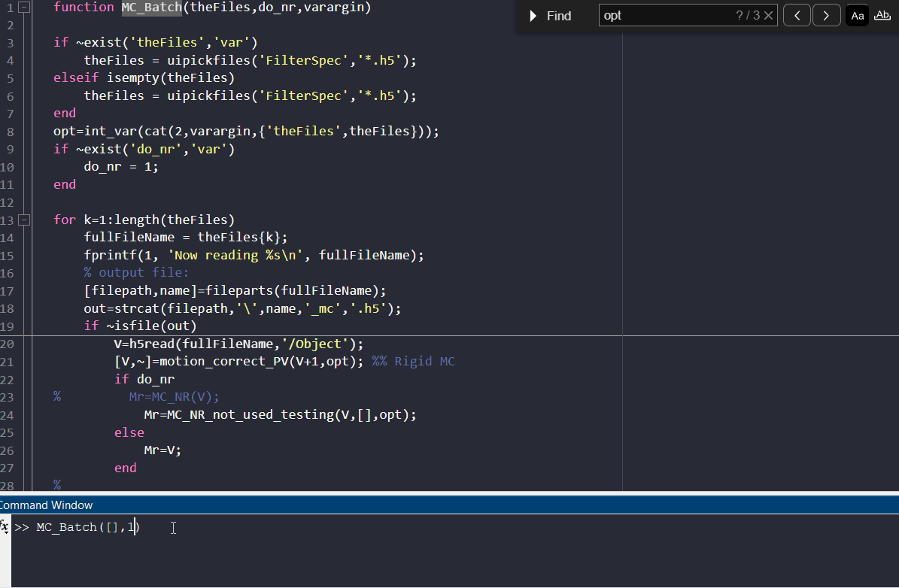Click the 'else' keyword on line 25
Viewport: 899px width, 588px height.
129,432
